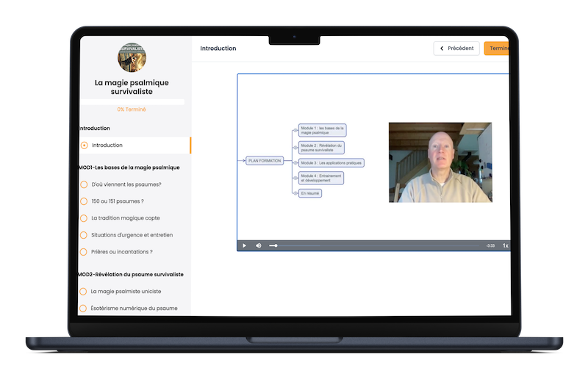Change playback speed at 1x
The width and height of the screenshot is (588, 371).
coord(505,245)
